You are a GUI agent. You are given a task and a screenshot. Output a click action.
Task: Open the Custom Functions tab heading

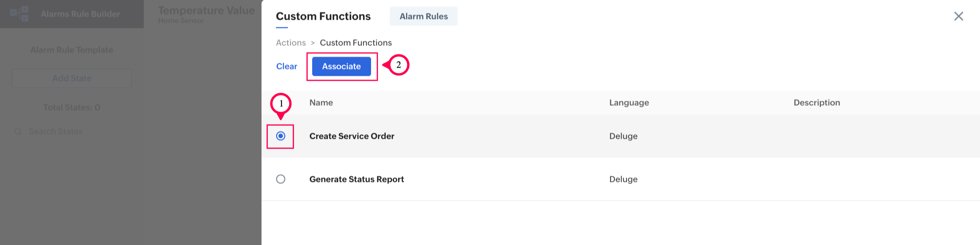(x=322, y=16)
